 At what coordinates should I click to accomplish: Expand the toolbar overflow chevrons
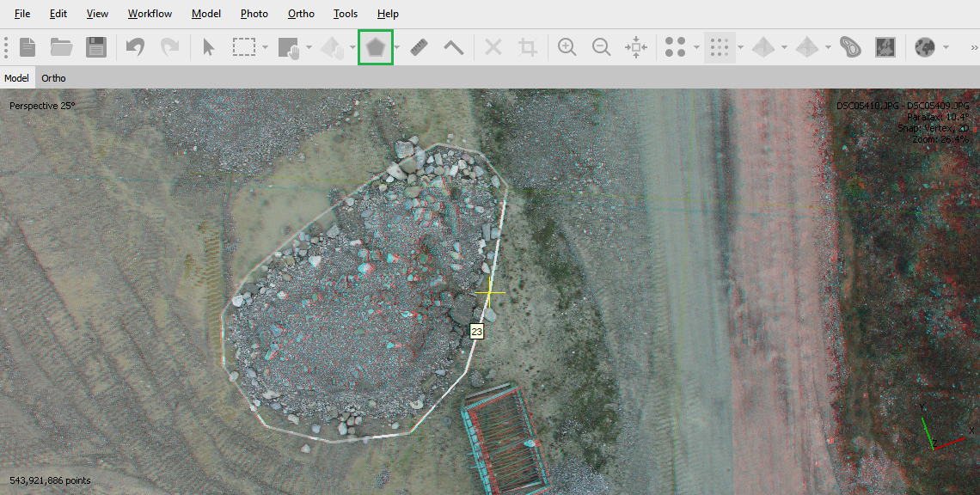pyautogui.click(x=974, y=47)
